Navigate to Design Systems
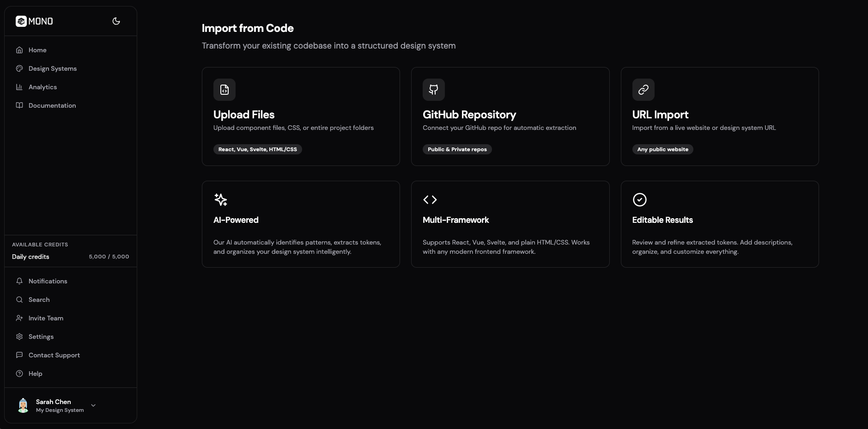868x429 pixels. point(52,68)
